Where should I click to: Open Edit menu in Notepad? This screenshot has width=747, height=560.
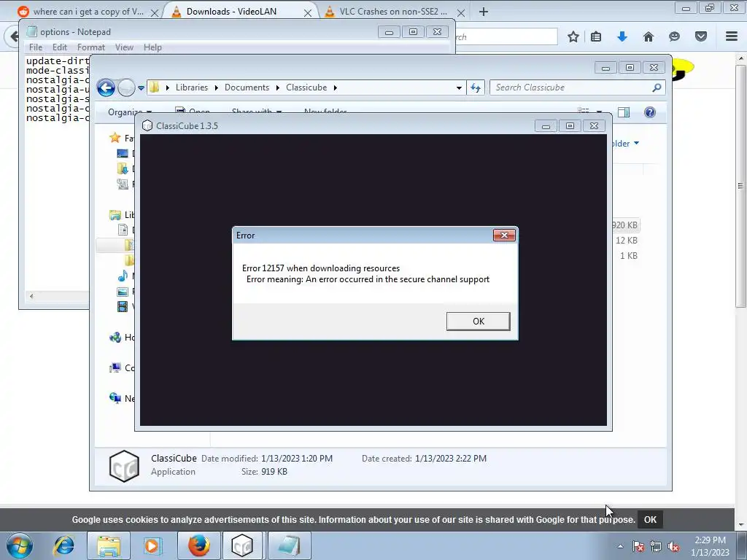[x=60, y=47]
